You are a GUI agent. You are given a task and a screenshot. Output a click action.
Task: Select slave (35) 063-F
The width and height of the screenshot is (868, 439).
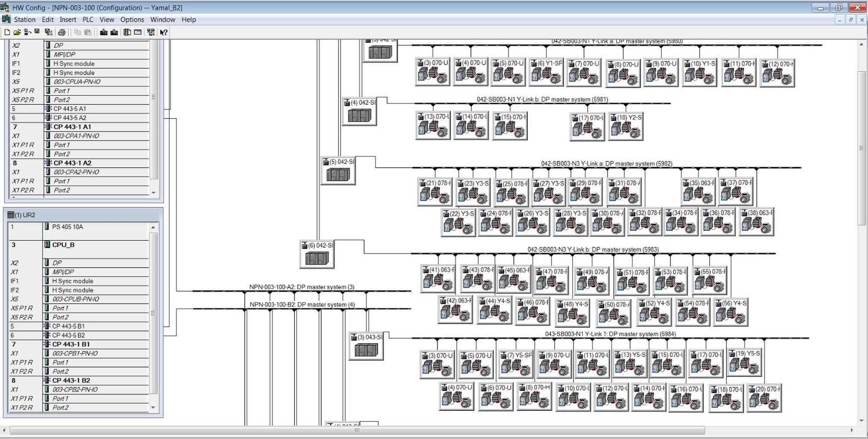click(698, 192)
